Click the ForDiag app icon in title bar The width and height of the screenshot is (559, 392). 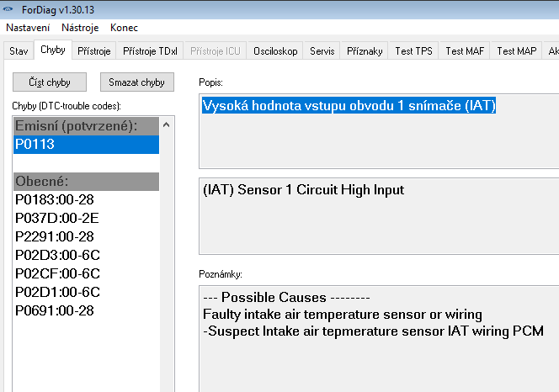10,9
